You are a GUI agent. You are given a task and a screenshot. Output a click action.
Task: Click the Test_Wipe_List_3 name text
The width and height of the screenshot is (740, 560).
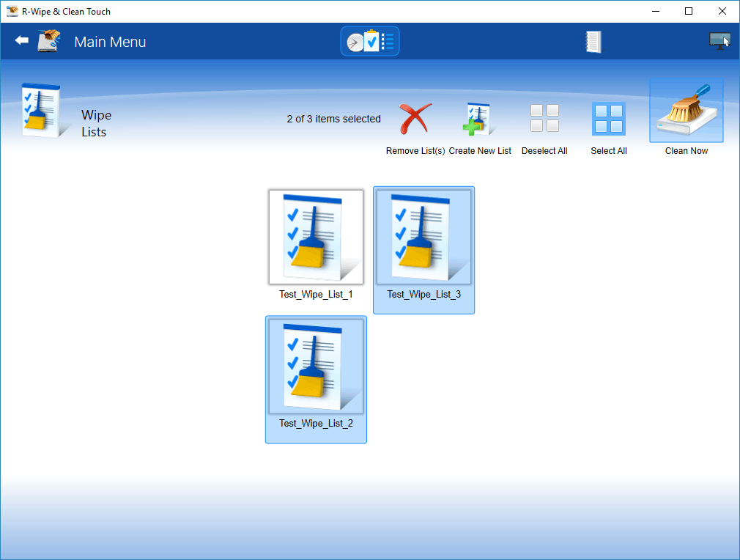pos(423,294)
